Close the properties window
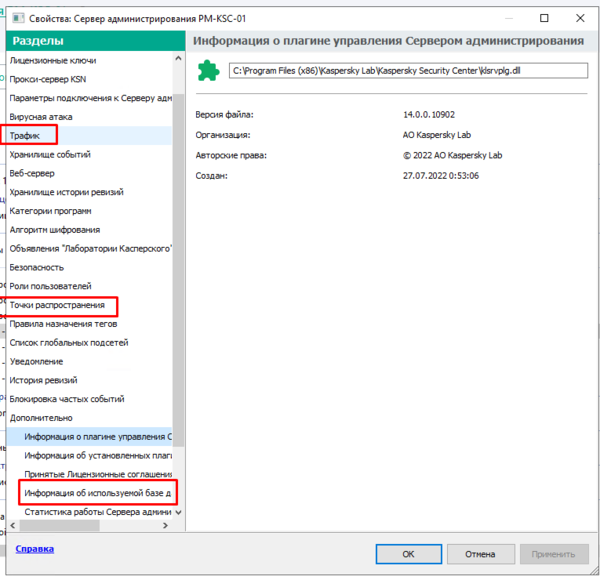 580,18
